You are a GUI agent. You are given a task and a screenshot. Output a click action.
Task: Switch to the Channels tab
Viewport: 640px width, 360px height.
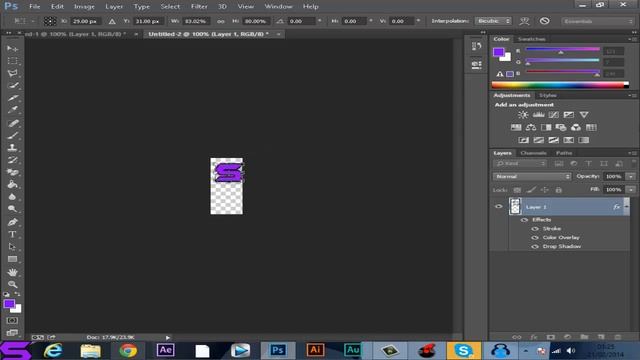click(533, 153)
